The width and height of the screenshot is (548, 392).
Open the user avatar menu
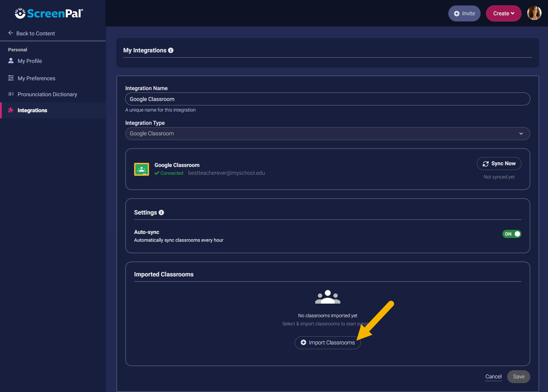pos(534,13)
